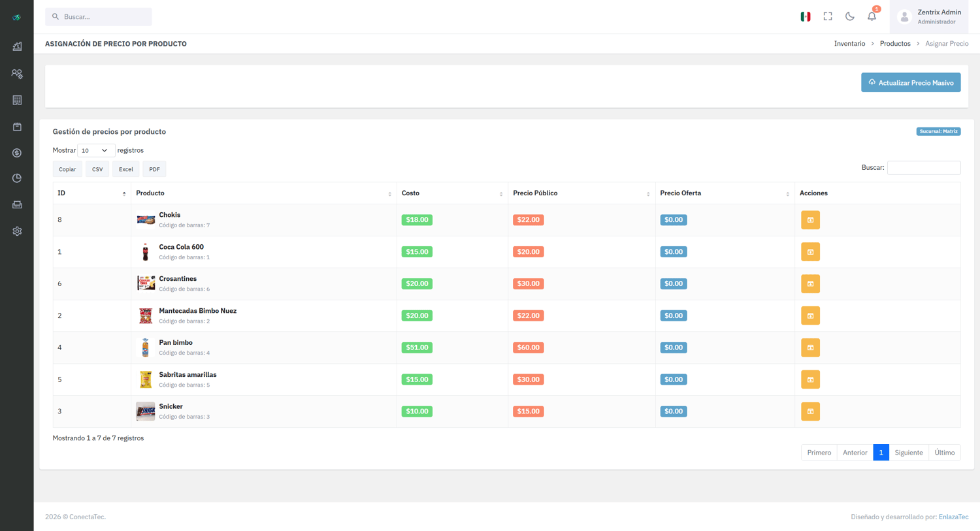Open the pie chart reports sidebar icon
Viewport: 980px width, 531px height.
[x=17, y=178]
